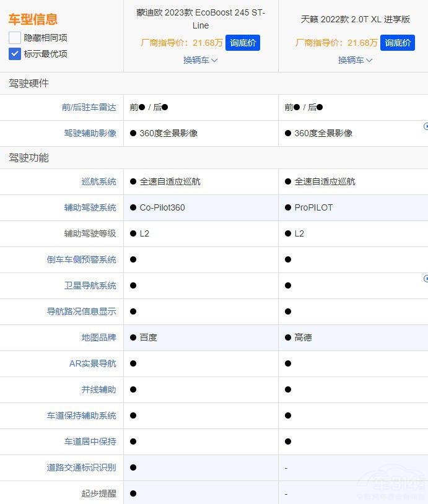
Task: Open the 地图品牌 parameter link
Action: [98, 337]
